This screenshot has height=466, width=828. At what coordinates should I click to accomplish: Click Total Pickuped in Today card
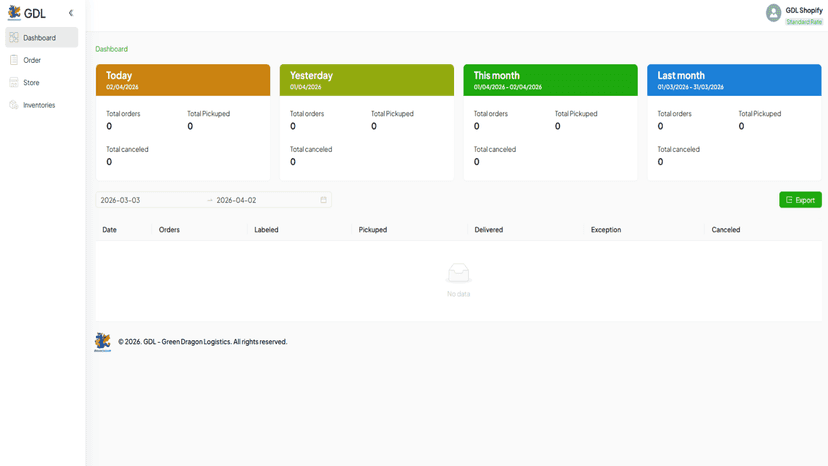[x=209, y=114]
